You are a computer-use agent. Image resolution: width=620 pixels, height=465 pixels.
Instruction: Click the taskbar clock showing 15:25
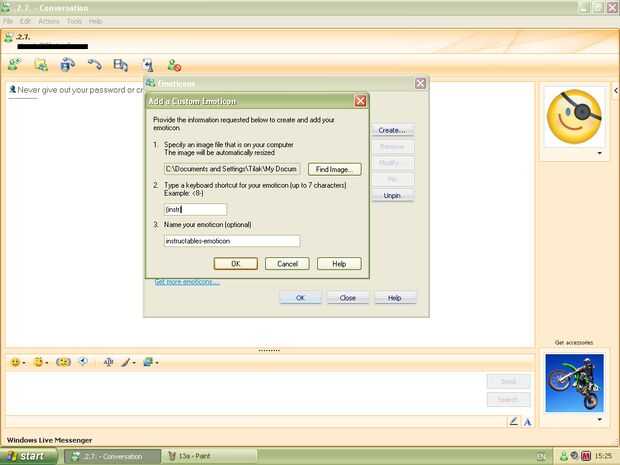[603, 457]
